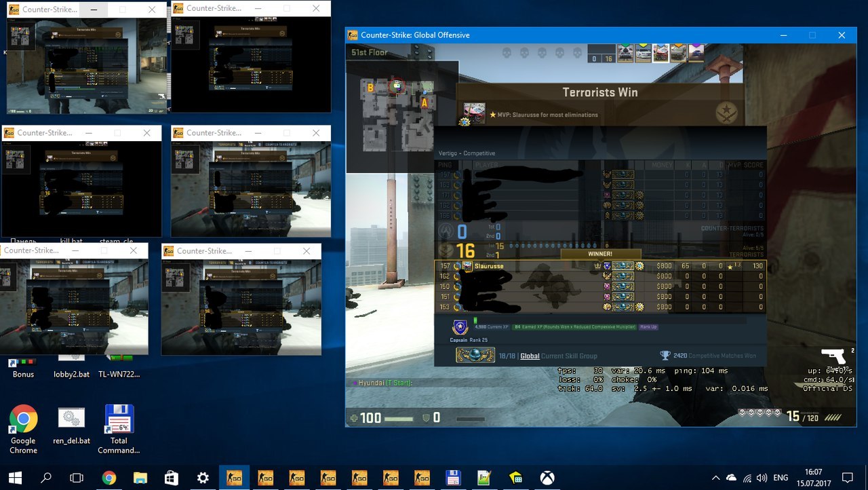The image size is (868, 490).
Task: Expand the hidden tray icons chevron
Action: (x=716, y=478)
